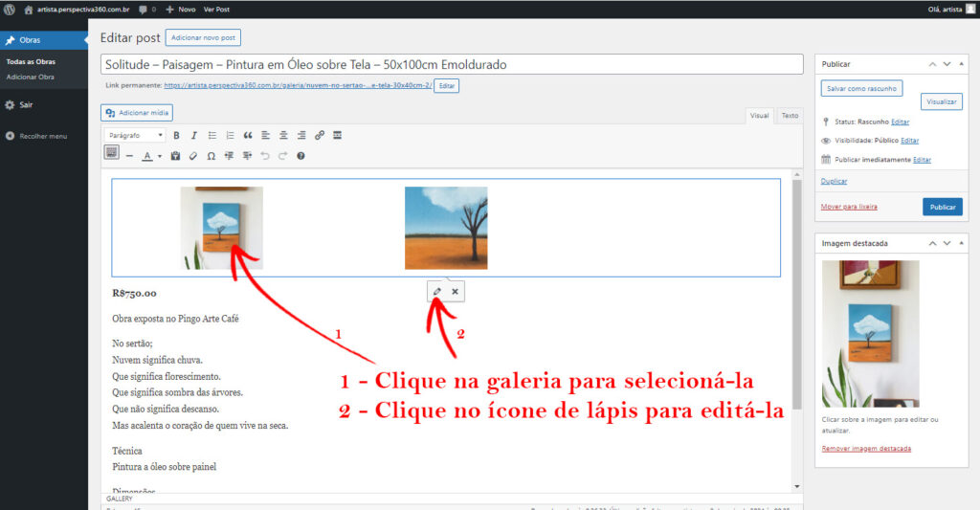This screenshot has width=980, height=510.
Task: Insert a bulleted list
Action: click(x=212, y=135)
